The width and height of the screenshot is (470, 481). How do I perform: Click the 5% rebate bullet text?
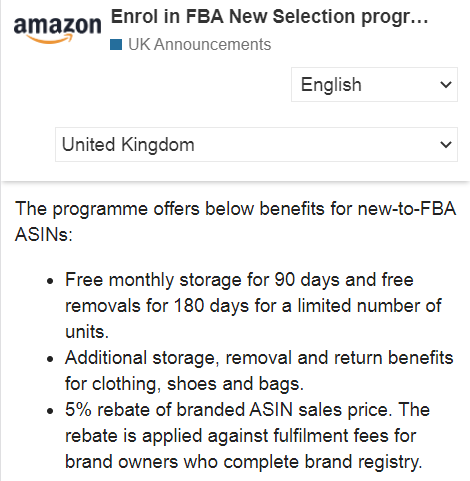click(247, 435)
